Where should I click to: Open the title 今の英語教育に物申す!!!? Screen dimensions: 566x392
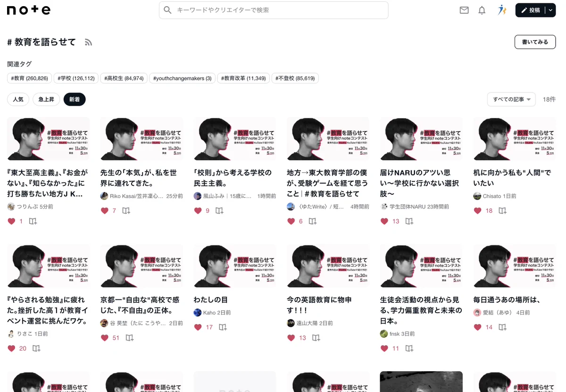[319, 305]
